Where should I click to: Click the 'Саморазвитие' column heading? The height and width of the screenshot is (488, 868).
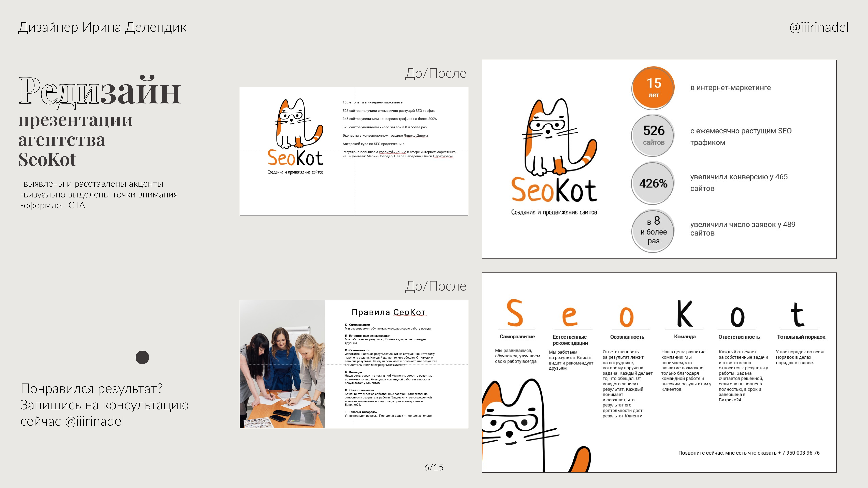(x=517, y=336)
